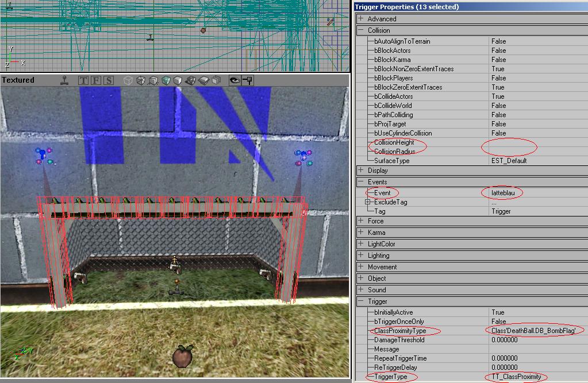The width and height of the screenshot is (588, 383).
Task: Select the Wireframe render mode cube icon
Action: click(x=128, y=80)
